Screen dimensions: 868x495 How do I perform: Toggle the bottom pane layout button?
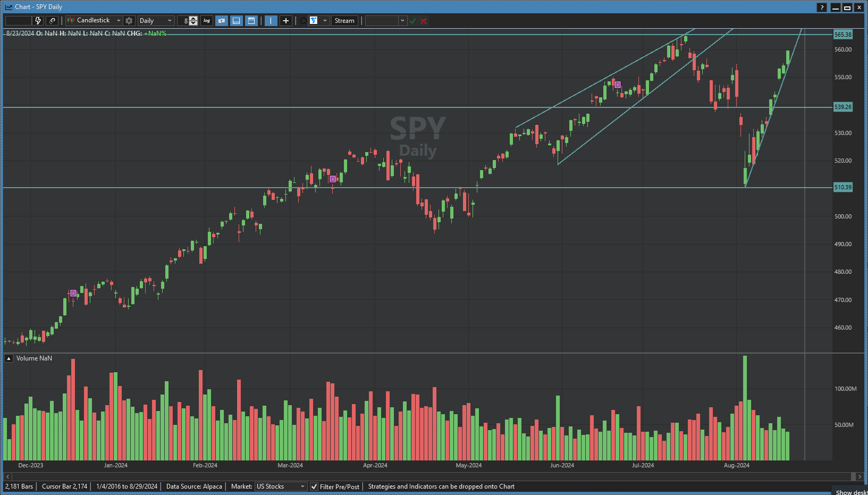[237, 21]
